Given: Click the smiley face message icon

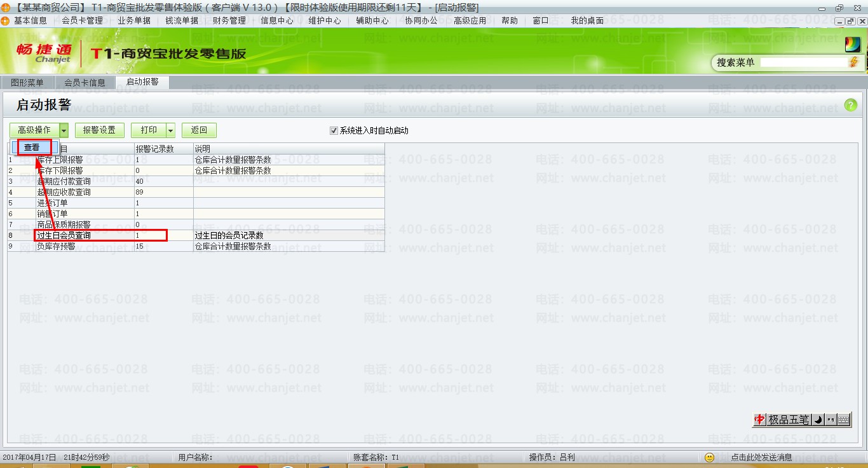Looking at the screenshot, I should [x=710, y=457].
